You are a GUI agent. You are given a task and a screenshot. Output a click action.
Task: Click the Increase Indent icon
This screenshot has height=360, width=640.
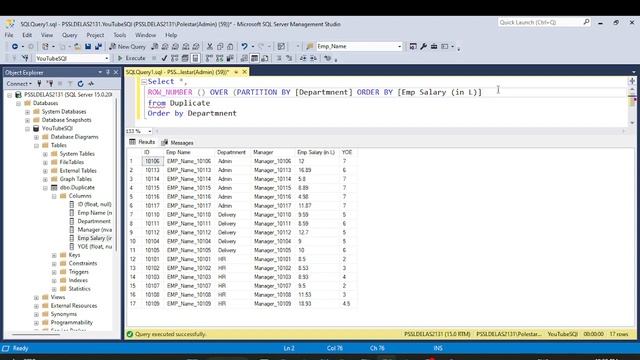coord(313,58)
